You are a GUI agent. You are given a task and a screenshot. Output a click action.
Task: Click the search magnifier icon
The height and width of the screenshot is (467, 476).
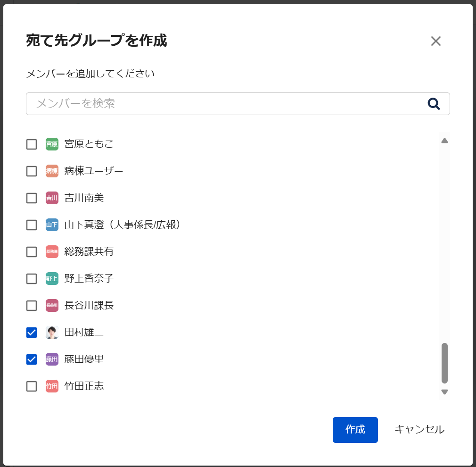(x=434, y=104)
